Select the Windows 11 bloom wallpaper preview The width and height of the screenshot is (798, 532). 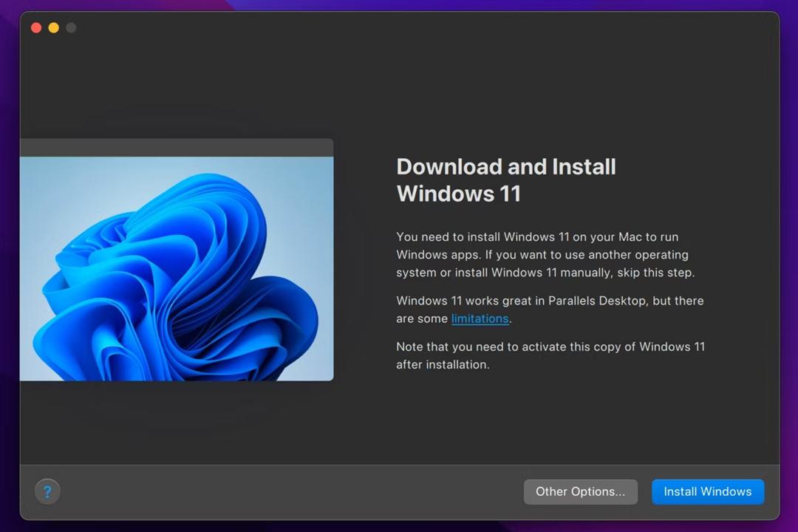point(177,268)
